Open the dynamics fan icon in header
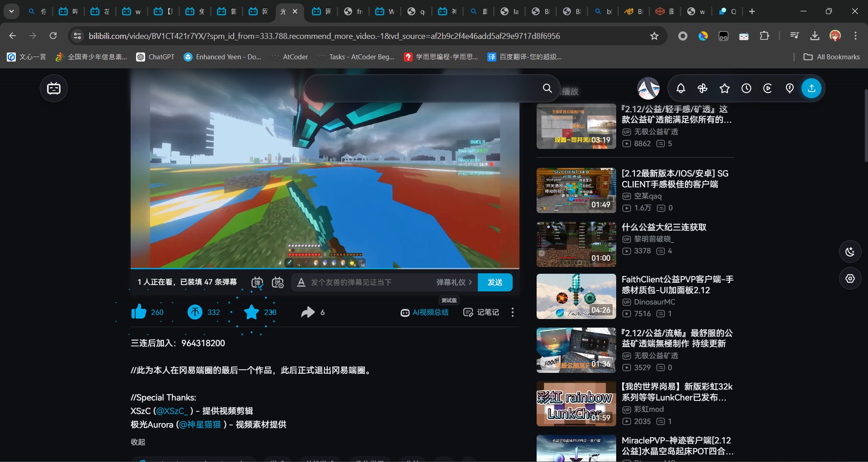868x462 pixels. click(x=702, y=88)
